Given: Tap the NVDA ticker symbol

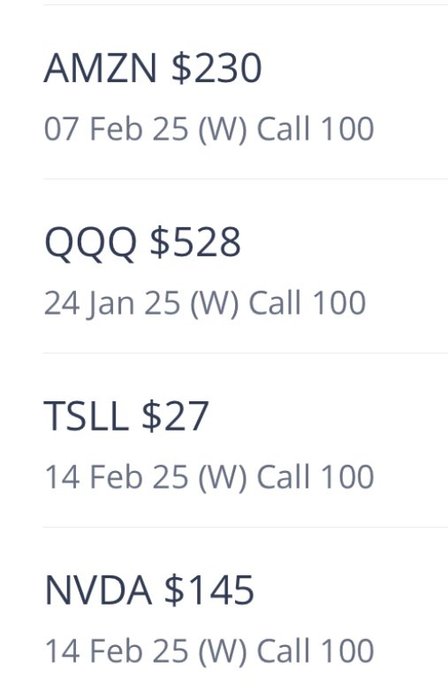Looking at the screenshot, I should 98,590.
